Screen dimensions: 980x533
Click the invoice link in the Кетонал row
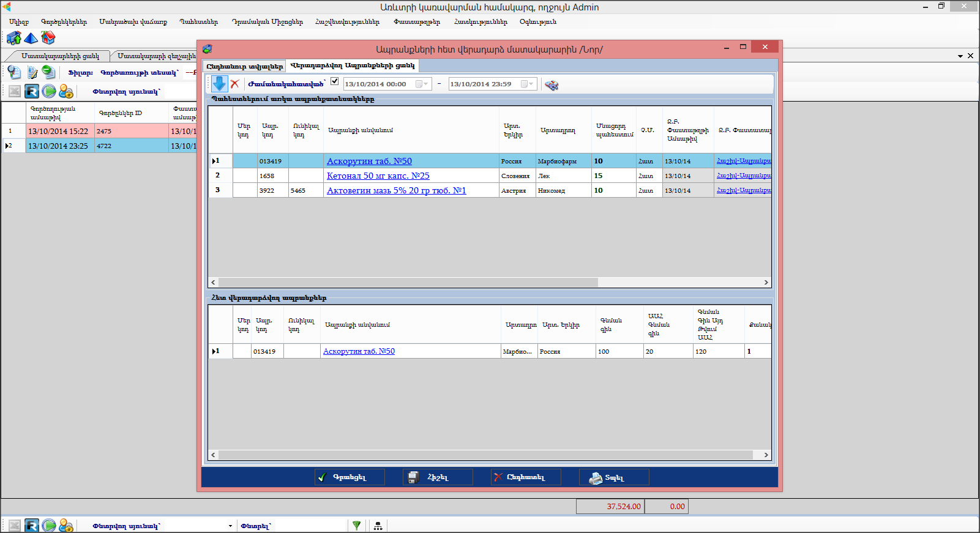coord(744,176)
